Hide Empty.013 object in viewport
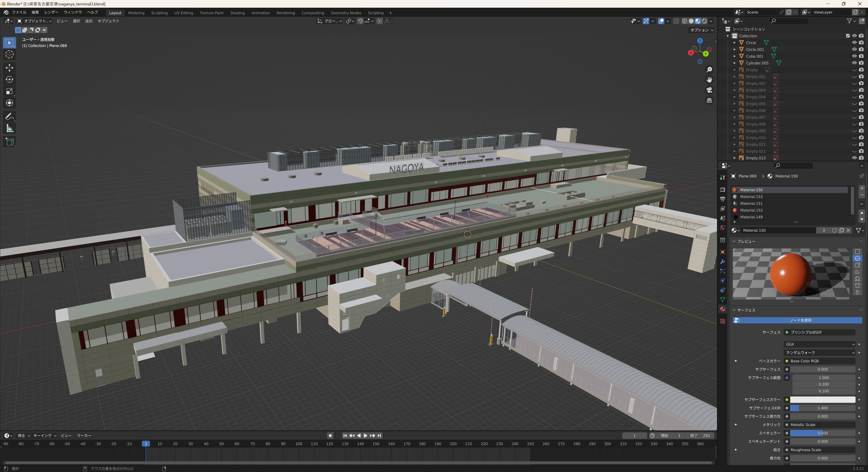Image resolution: width=868 pixels, height=472 pixels. (854, 158)
